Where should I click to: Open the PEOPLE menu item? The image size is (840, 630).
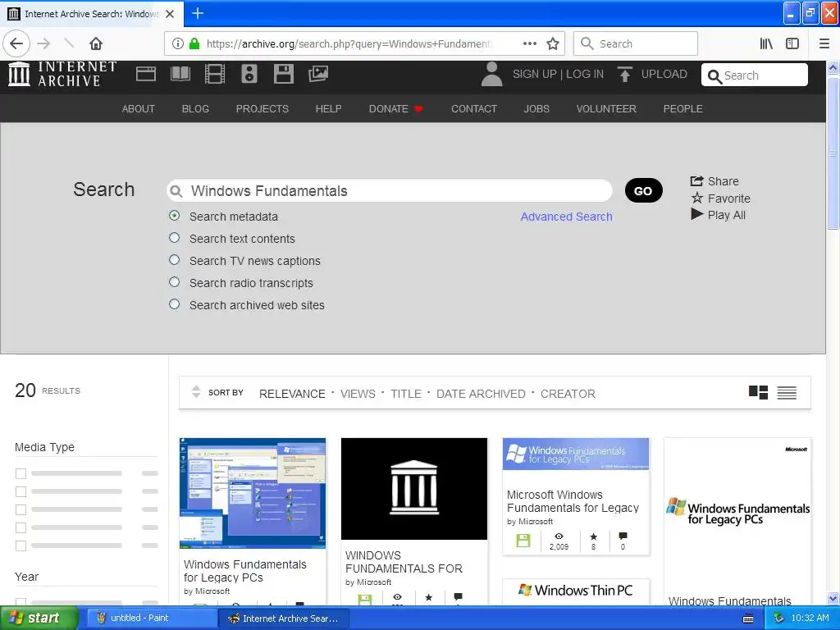point(683,109)
